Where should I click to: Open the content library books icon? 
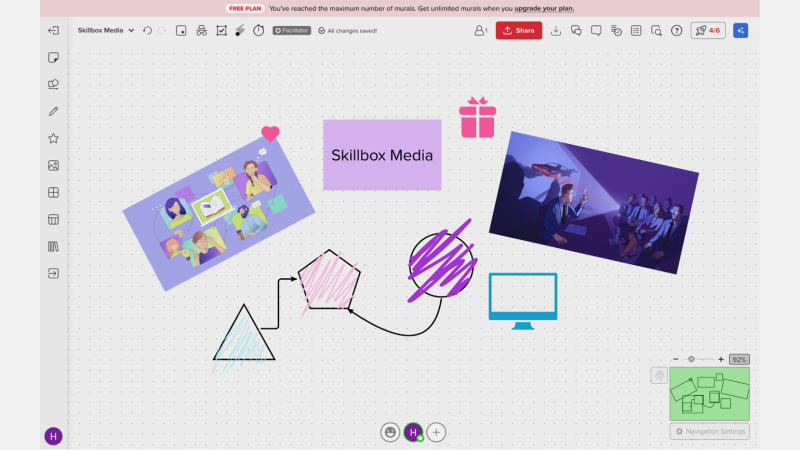pos(53,246)
